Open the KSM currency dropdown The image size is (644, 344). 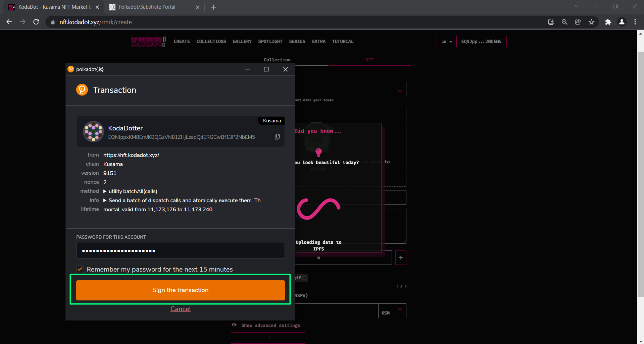(392, 311)
